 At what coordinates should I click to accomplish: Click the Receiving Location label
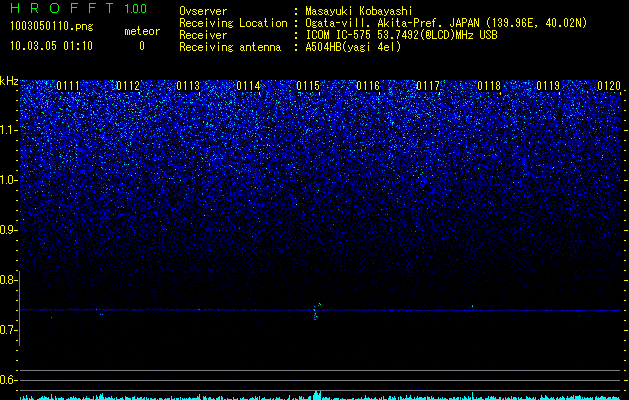click(233, 23)
